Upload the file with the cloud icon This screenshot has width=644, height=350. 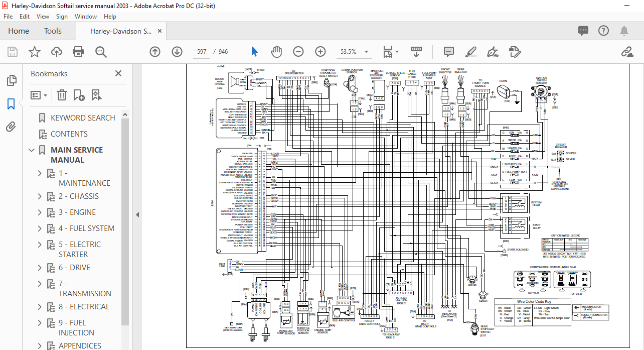click(x=56, y=52)
